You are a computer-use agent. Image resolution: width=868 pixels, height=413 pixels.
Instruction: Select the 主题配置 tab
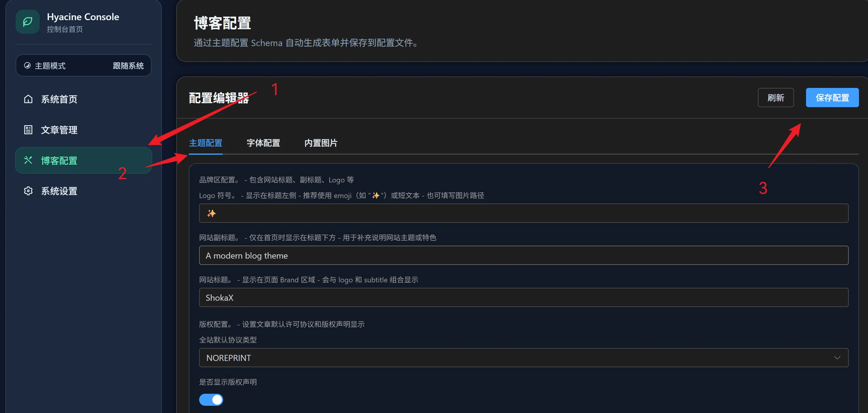pyautogui.click(x=205, y=143)
